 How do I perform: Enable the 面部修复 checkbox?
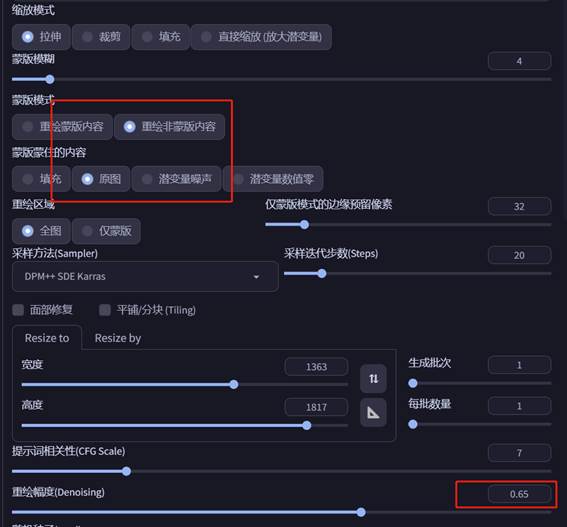[18, 310]
